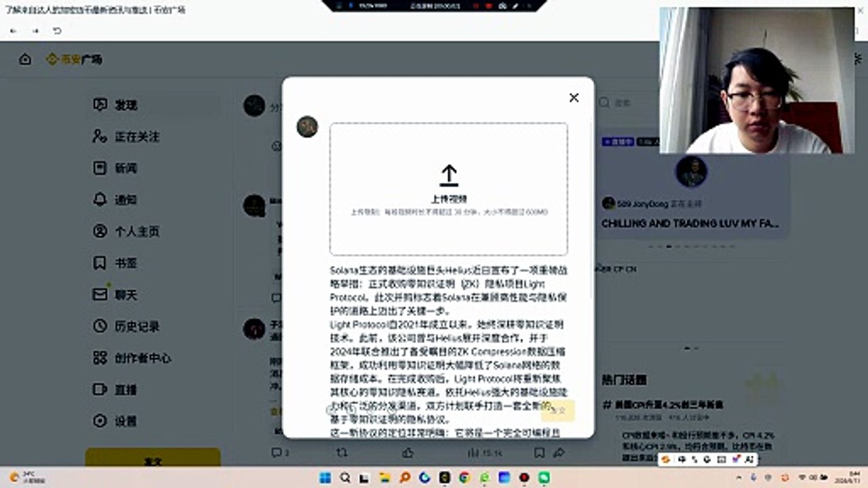Open File Explorer from the taskbar

[384, 477]
